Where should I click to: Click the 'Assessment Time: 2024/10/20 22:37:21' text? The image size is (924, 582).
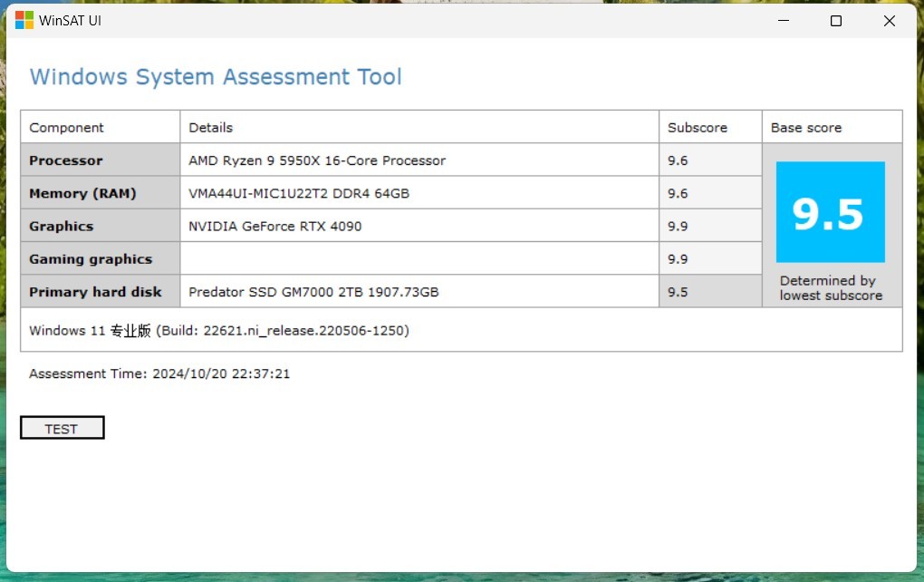tap(159, 373)
